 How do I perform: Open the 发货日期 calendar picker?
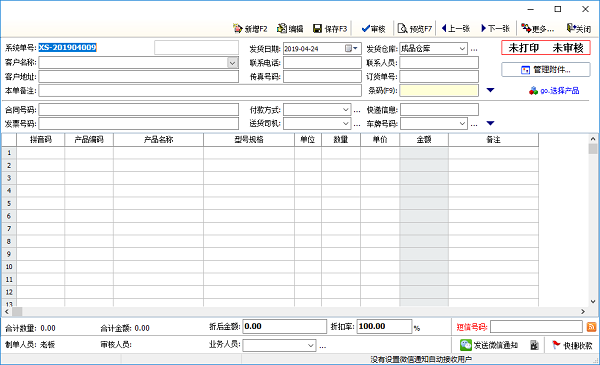[x=352, y=48]
